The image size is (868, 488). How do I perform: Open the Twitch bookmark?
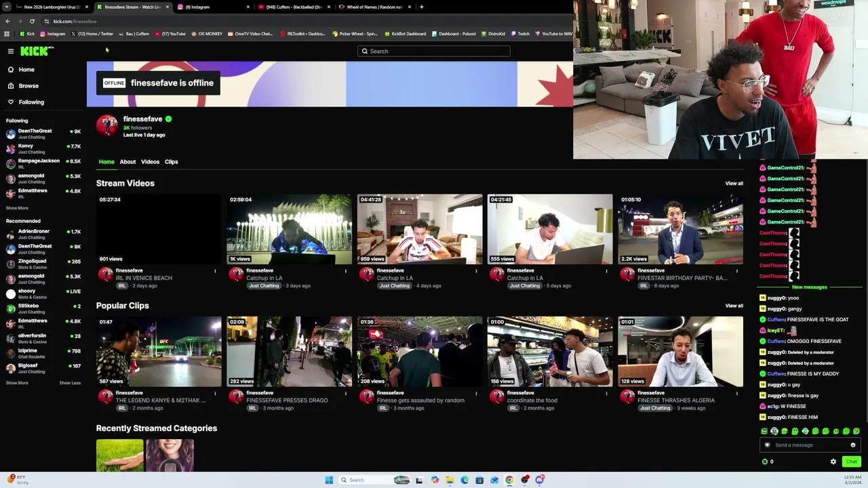point(520,34)
